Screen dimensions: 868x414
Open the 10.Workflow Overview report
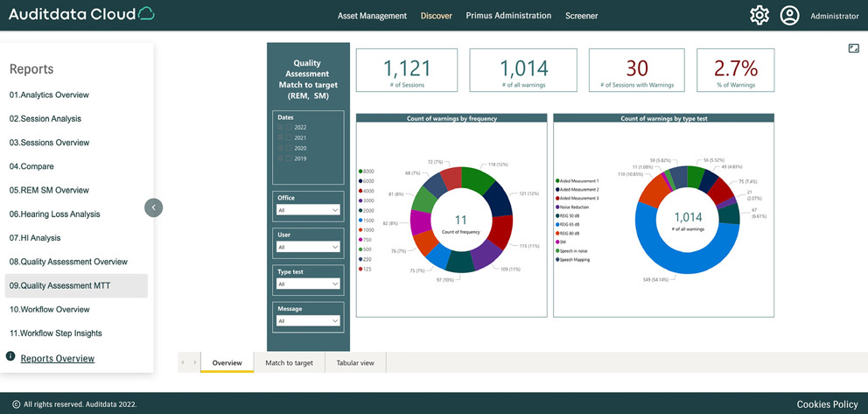[49, 309]
